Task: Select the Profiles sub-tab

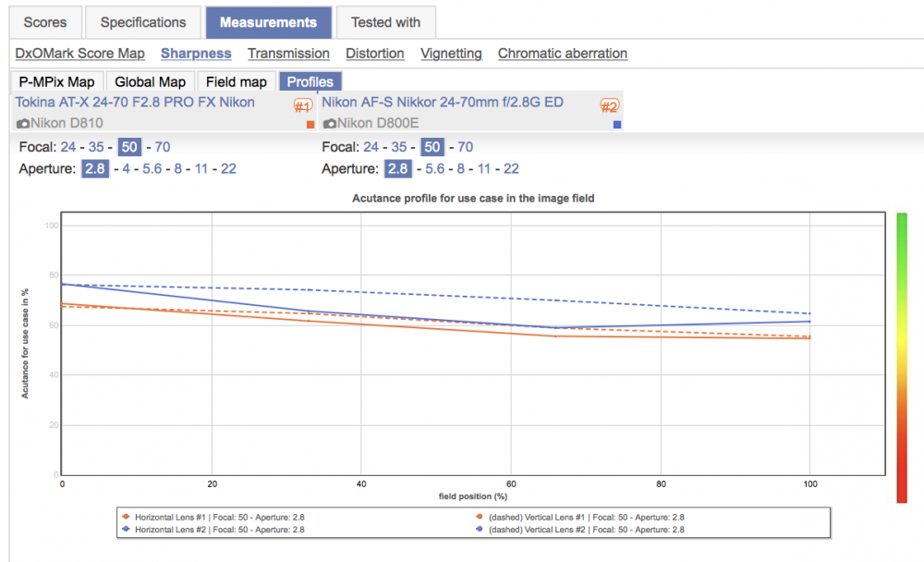Action: [x=310, y=81]
